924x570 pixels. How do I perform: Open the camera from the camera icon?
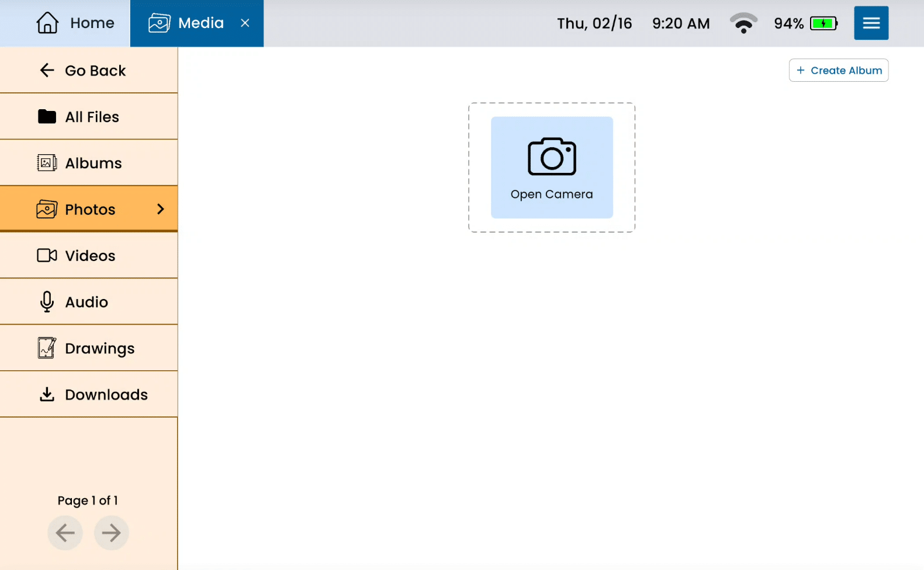tap(552, 157)
